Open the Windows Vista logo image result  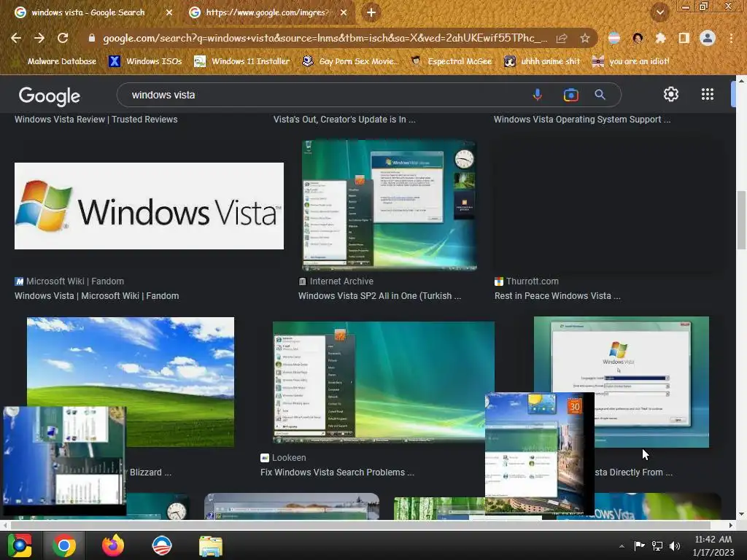pos(149,206)
